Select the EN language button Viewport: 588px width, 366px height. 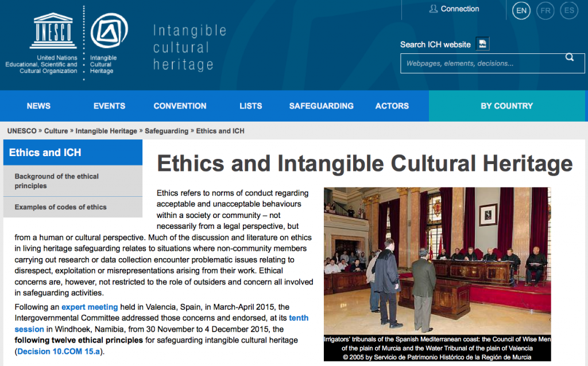(x=521, y=10)
